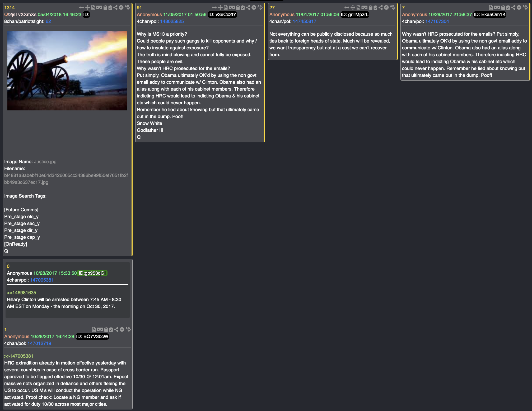The height and width of the screenshot is (411, 532).
Task: Click the plain clipboard icon on post 7
Action: click(503, 8)
